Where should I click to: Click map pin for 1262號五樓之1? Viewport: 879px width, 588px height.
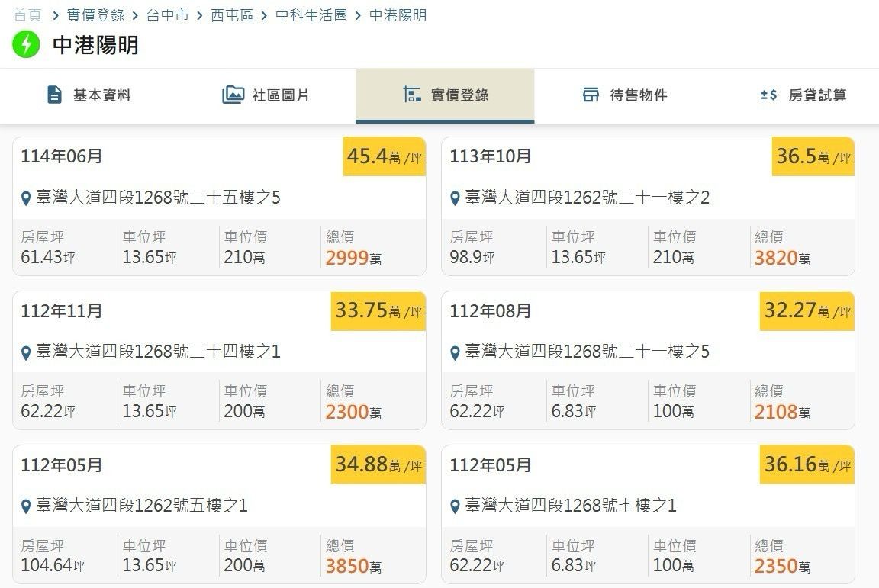pos(26,506)
